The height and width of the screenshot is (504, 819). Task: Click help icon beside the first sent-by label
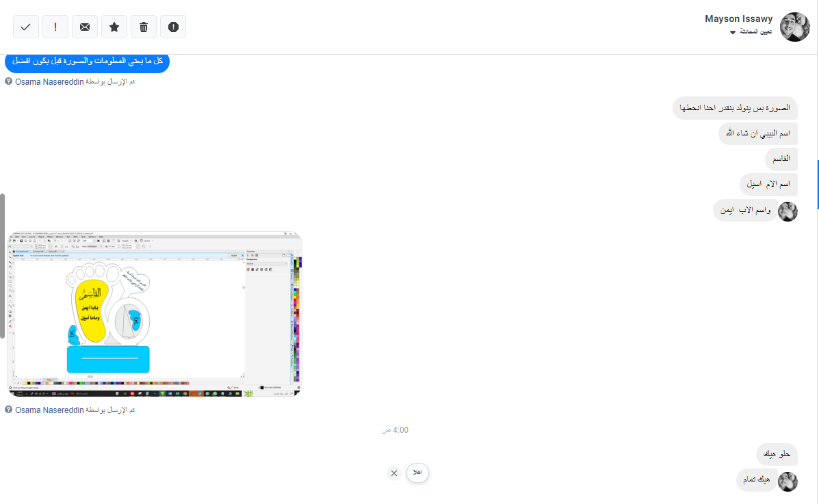(8, 81)
